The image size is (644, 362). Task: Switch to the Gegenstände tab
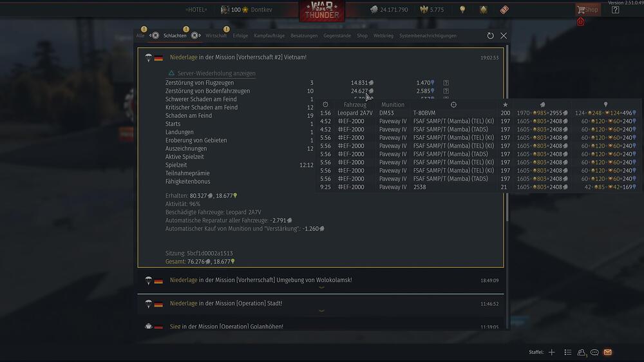[337, 35]
